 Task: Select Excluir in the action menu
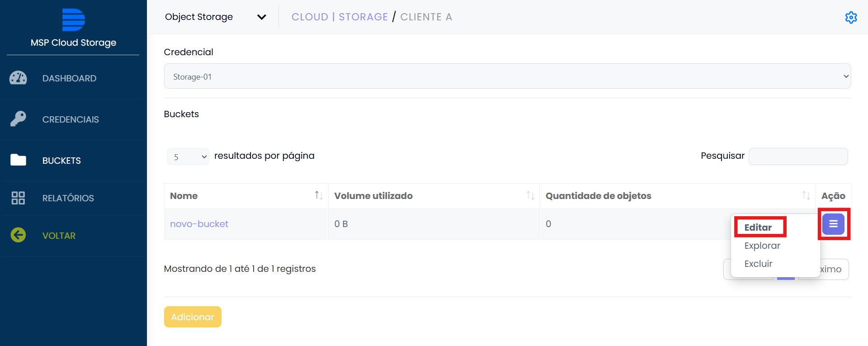(x=758, y=264)
